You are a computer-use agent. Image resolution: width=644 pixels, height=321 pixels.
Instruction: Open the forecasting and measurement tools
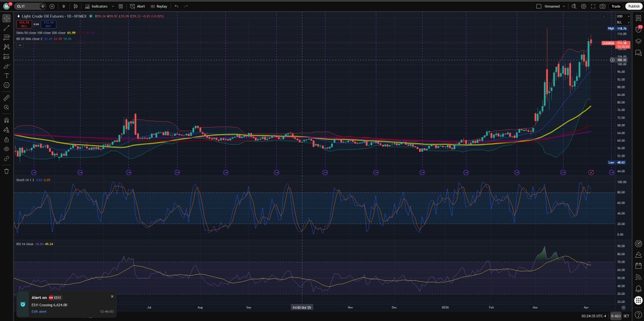[x=6, y=56]
